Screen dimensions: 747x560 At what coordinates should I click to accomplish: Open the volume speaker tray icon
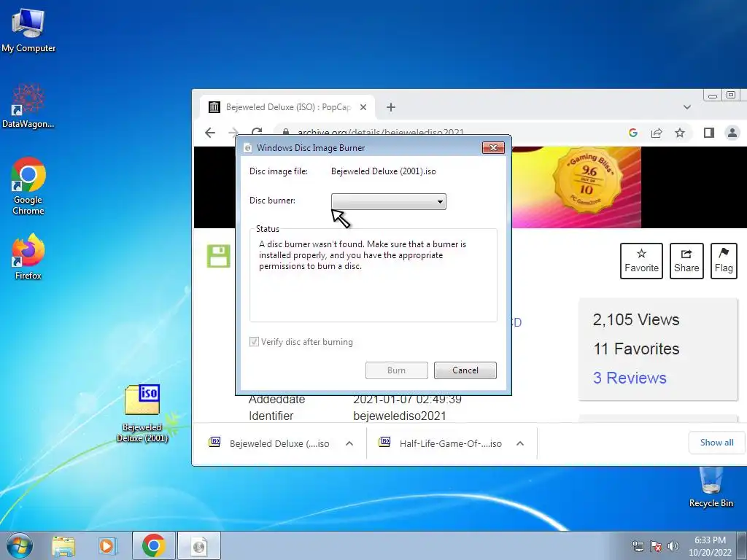coord(673,546)
